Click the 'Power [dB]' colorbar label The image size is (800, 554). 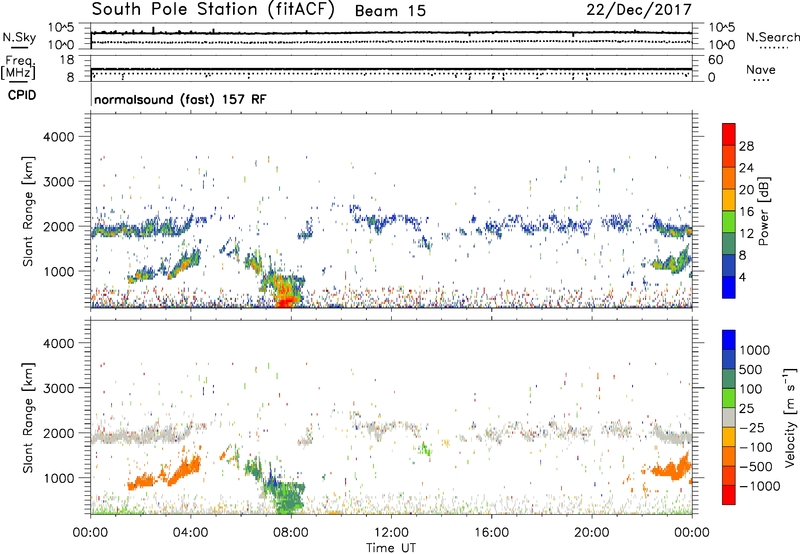pos(763,211)
